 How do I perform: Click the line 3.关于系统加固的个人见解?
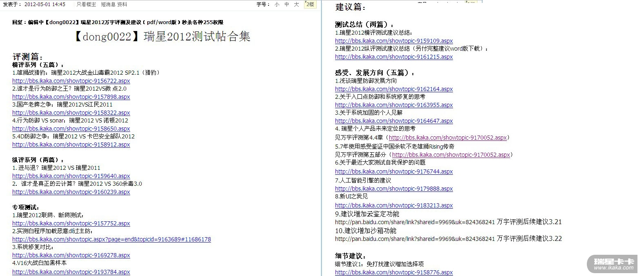click(x=369, y=113)
